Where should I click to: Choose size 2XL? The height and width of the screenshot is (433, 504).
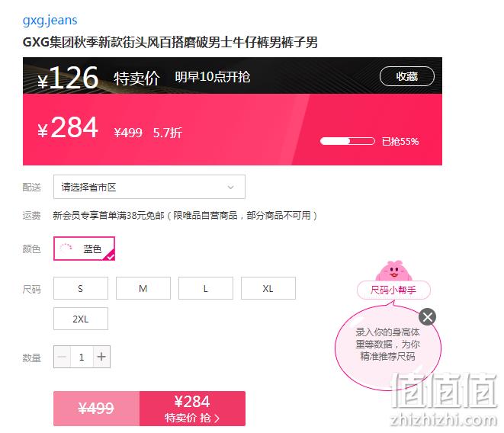(81, 319)
